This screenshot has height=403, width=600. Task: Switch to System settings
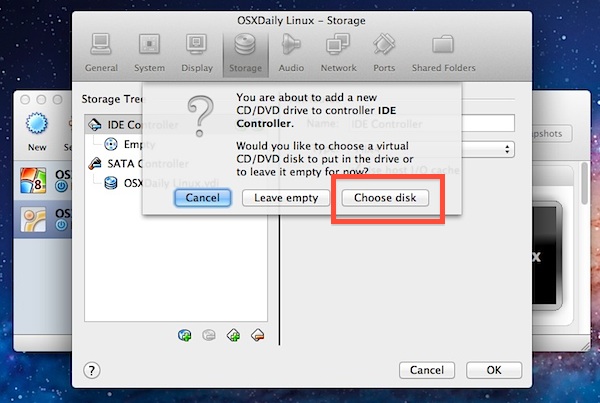click(149, 52)
